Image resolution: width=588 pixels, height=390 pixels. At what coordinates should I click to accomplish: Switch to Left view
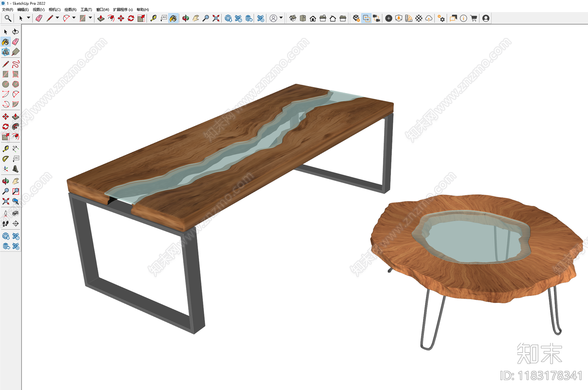click(x=343, y=18)
